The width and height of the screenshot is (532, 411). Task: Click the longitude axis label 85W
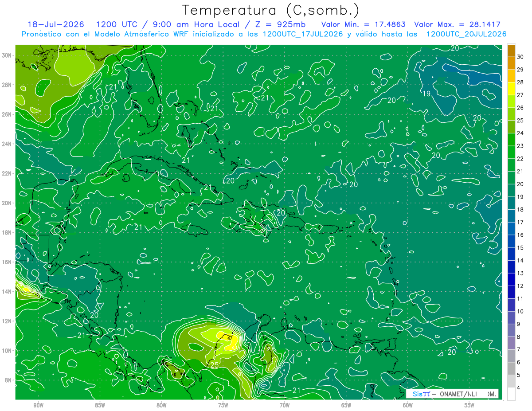[100, 405]
